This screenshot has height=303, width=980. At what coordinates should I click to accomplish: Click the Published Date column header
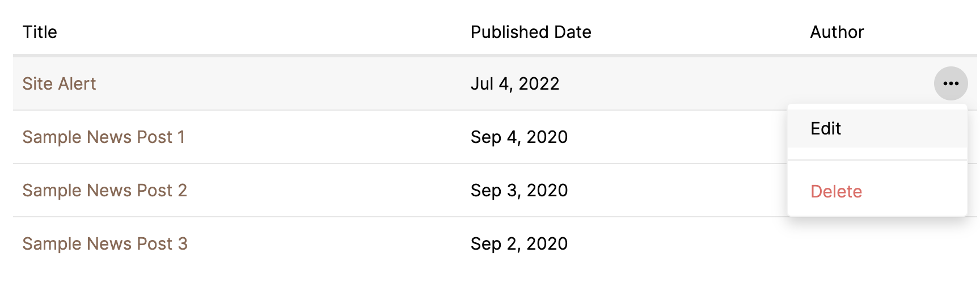click(x=530, y=32)
